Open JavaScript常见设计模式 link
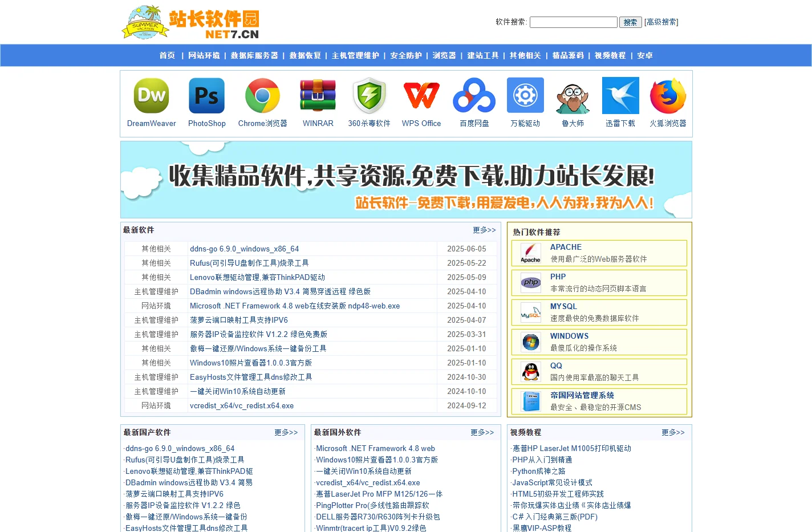Viewport: 812px width, 532px height. pyautogui.click(x=553, y=482)
